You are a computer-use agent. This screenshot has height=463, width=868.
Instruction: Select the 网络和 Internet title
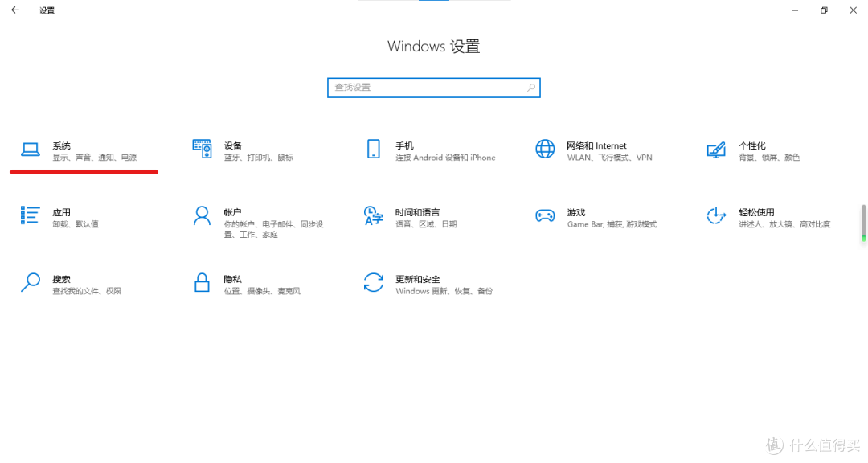coord(596,145)
